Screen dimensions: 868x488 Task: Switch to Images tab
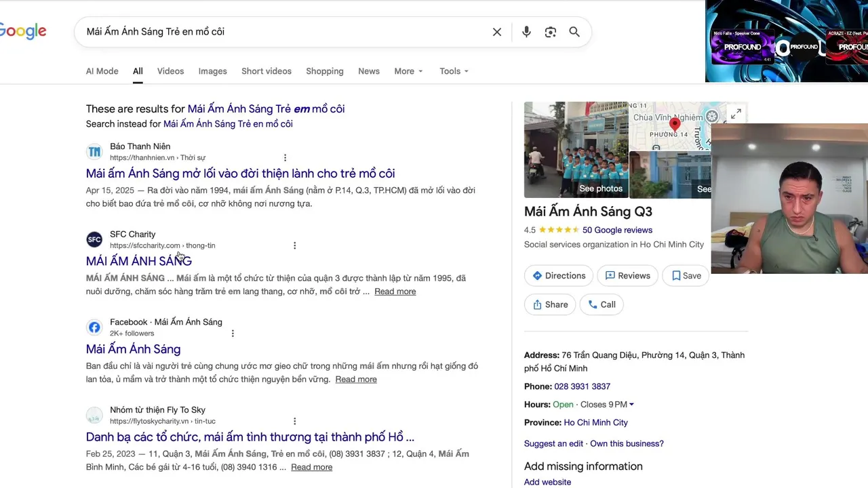click(212, 71)
